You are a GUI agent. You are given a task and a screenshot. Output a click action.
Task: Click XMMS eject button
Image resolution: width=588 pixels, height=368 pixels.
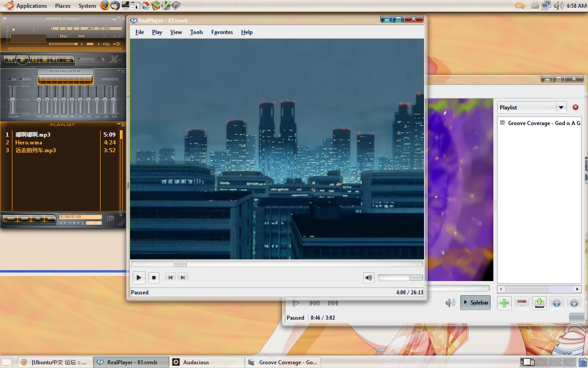[x=68, y=59]
